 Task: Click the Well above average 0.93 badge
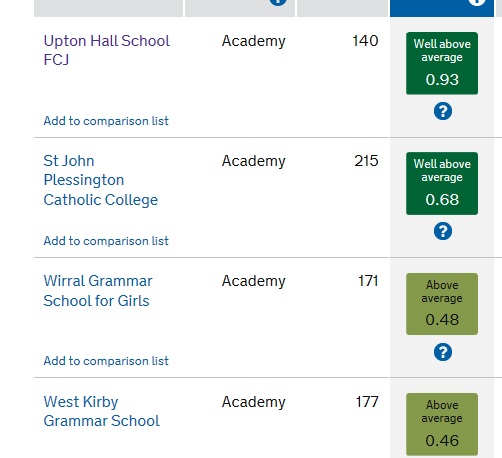pyautogui.click(x=442, y=63)
